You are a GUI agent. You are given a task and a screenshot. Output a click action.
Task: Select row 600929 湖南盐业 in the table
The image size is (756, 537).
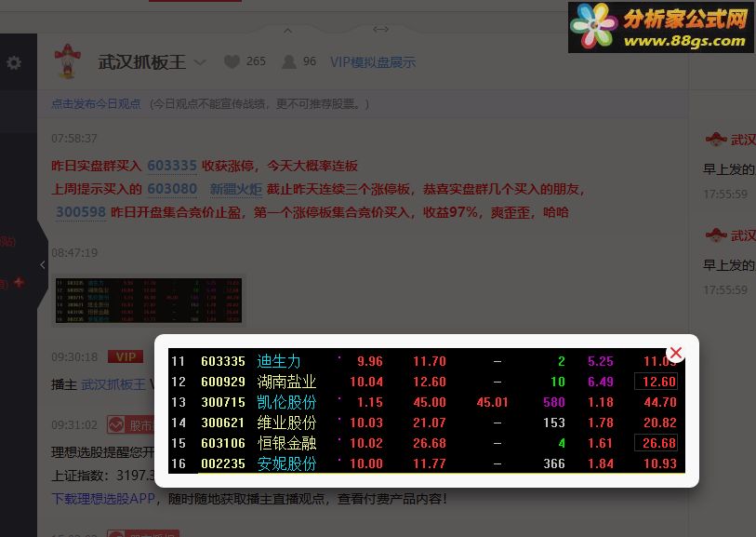(x=426, y=382)
